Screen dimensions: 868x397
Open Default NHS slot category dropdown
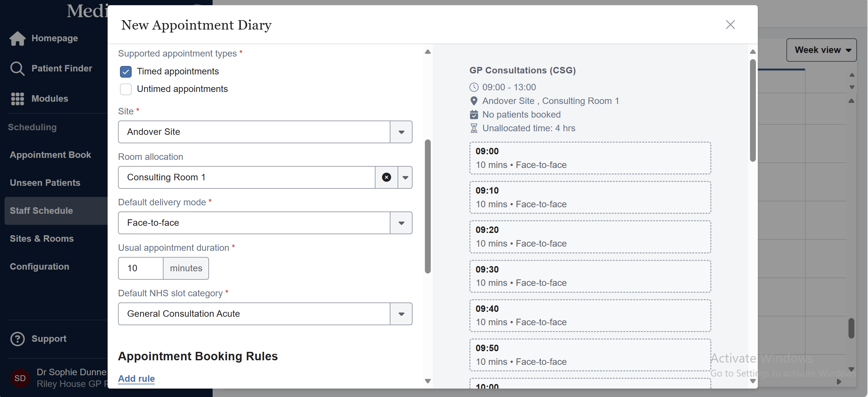[x=401, y=314]
